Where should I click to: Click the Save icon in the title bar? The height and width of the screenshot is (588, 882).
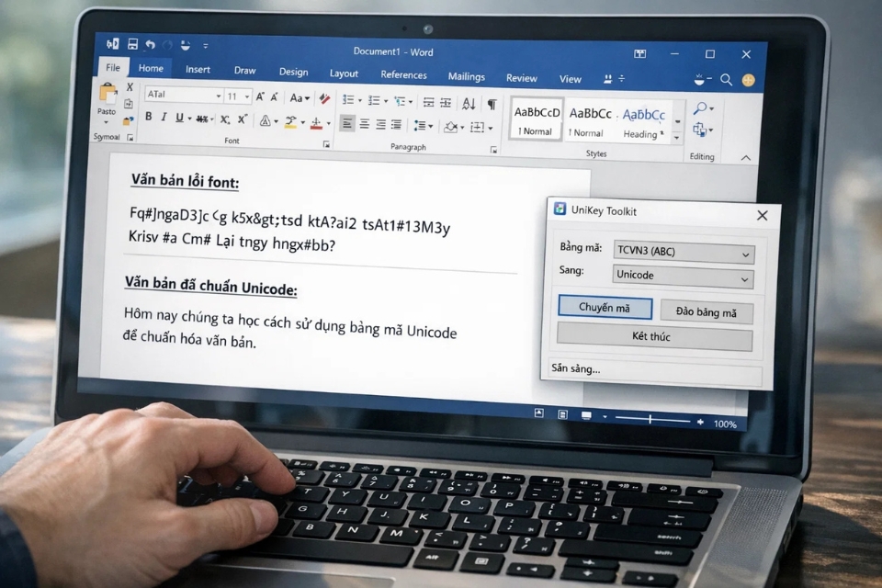tap(133, 44)
